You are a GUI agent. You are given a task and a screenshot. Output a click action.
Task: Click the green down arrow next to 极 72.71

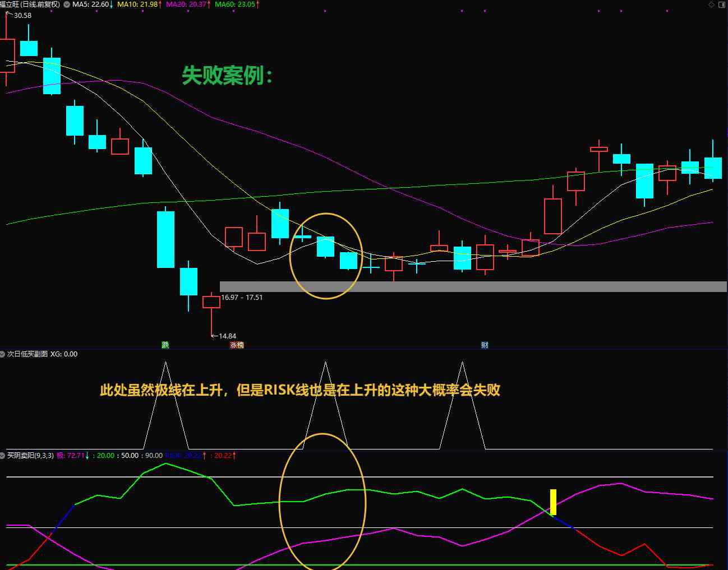(87, 456)
